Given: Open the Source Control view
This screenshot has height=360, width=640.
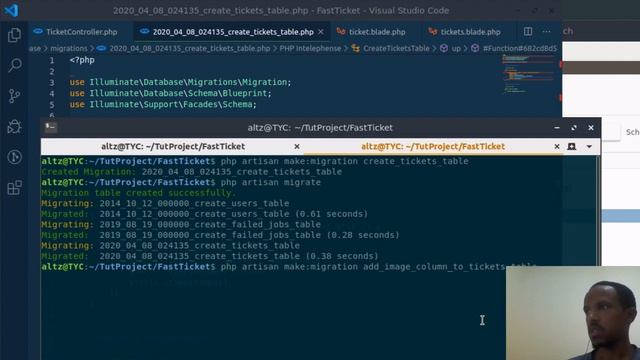Looking at the screenshot, I should [14, 96].
